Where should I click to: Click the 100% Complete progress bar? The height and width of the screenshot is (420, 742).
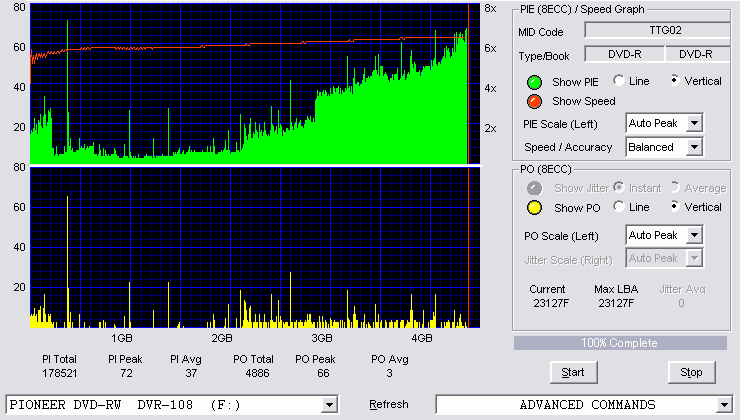(x=620, y=343)
